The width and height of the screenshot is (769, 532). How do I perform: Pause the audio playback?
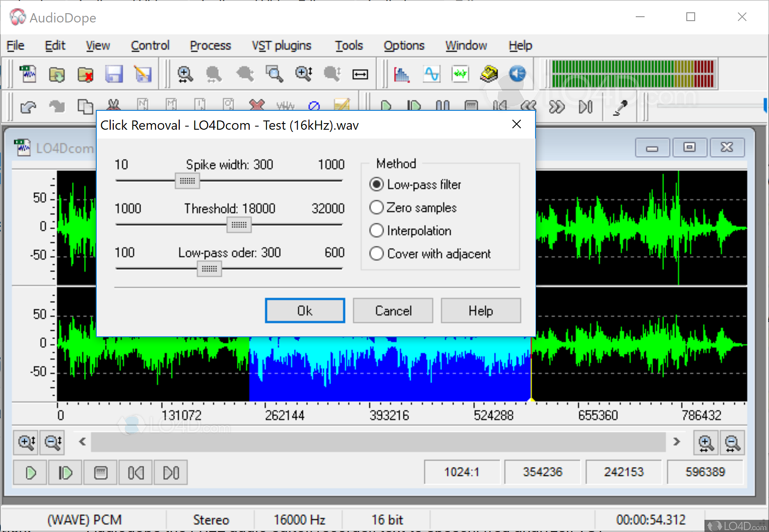(443, 106)
